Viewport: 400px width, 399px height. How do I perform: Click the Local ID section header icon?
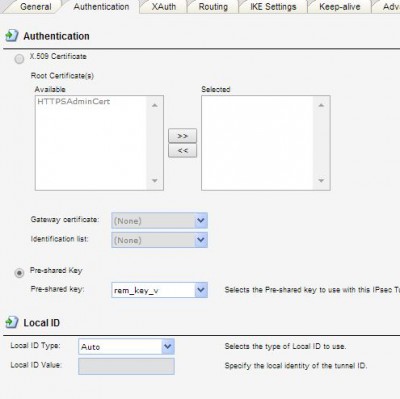12,322
